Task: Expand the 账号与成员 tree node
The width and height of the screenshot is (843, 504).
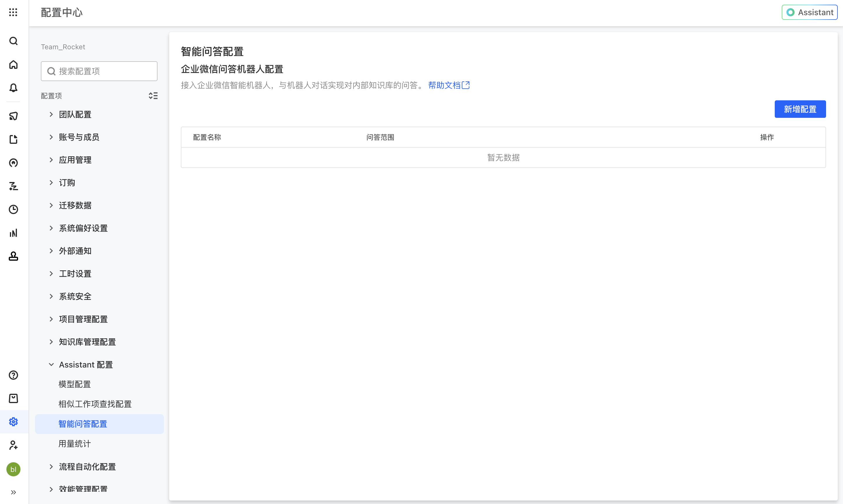Action: click(x=51, y=137)
